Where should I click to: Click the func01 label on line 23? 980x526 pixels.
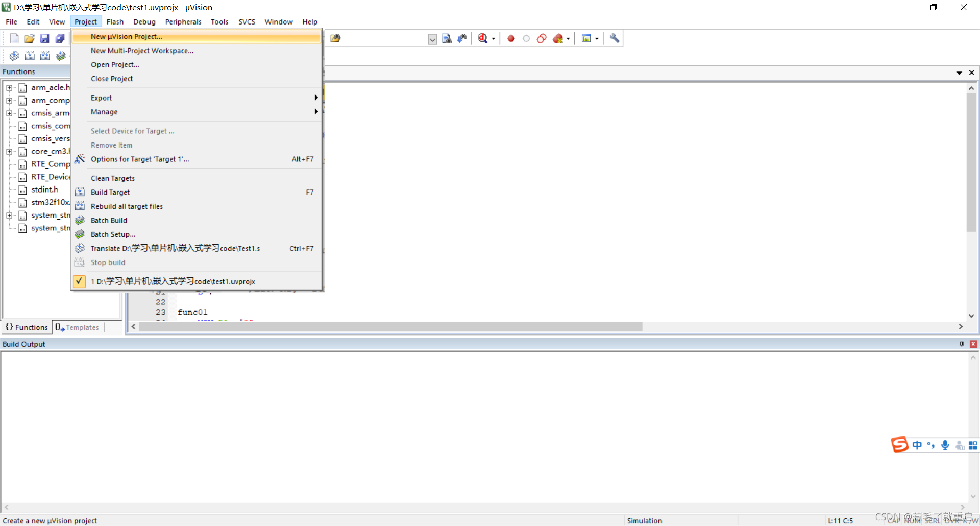tap(192, 312)
